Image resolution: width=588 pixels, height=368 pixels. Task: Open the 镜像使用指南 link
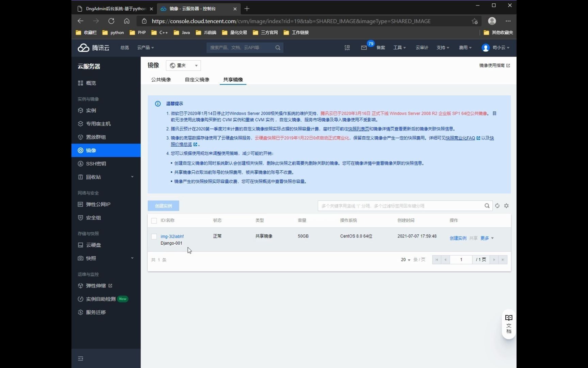click(492, 65)
